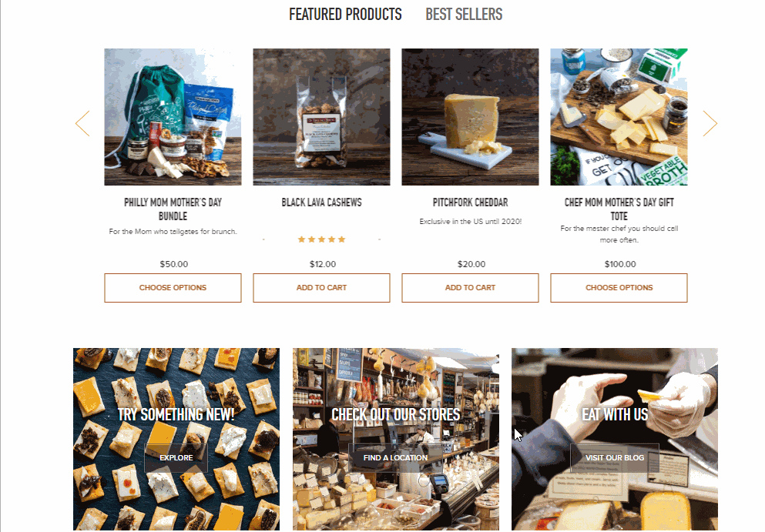Screen dimensions: 765x532
Task: Open Philly Mom Mother's Day Bundle title
Action: (x=173, y=209)
